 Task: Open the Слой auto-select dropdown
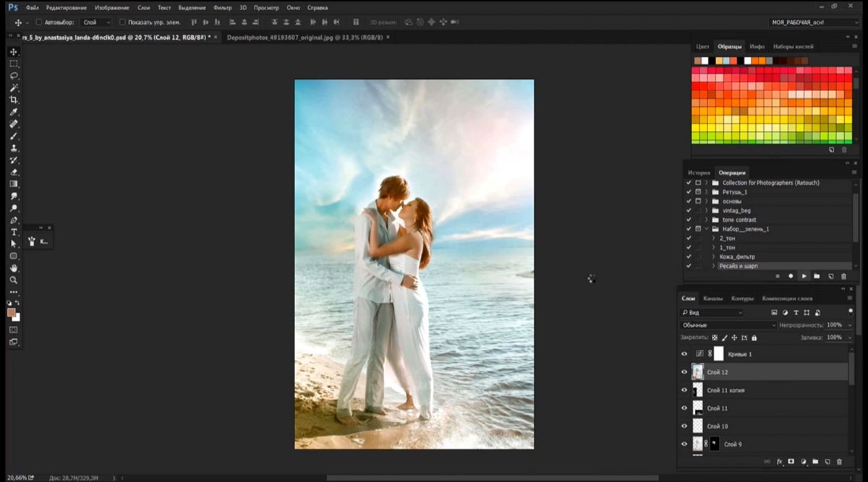pos(97,22)
